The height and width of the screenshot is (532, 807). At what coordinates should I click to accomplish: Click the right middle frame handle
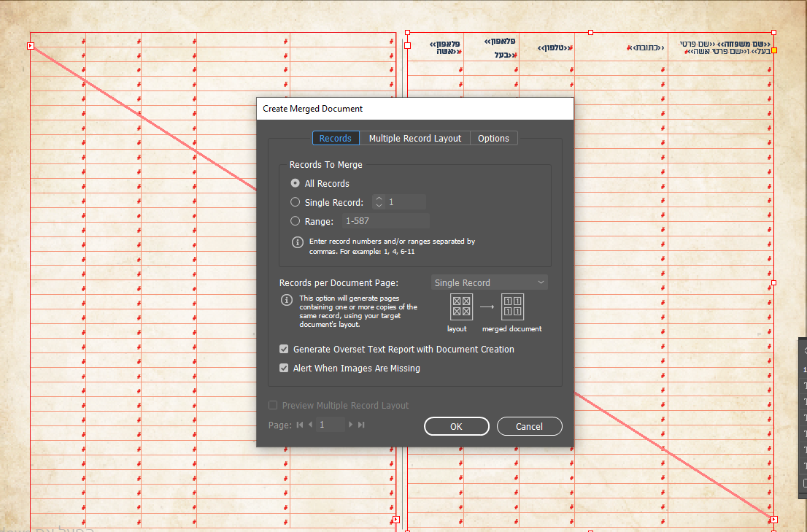pyautogui.click(x=773, y=283)
